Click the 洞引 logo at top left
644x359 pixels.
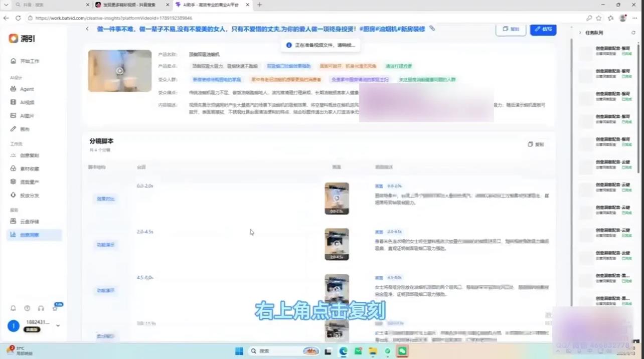(x=22, y=39)
